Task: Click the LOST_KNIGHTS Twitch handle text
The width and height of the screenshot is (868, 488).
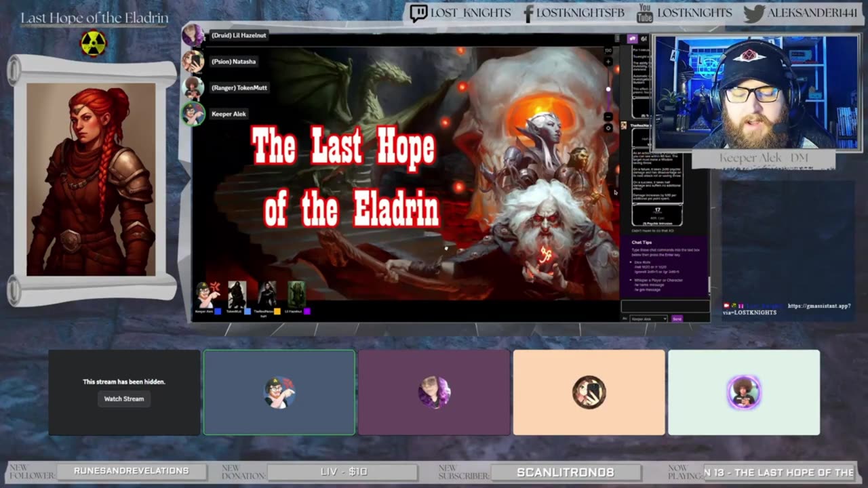Action: point(471,13)
